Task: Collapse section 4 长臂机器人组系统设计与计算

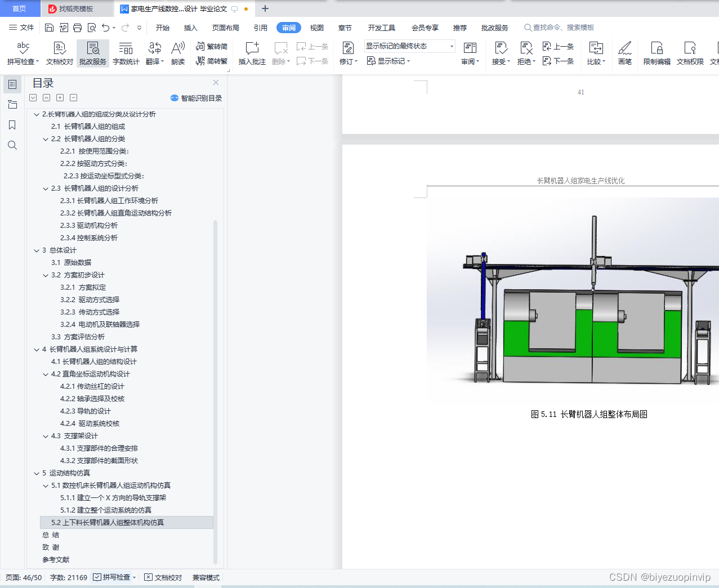Action: [37, 349]
